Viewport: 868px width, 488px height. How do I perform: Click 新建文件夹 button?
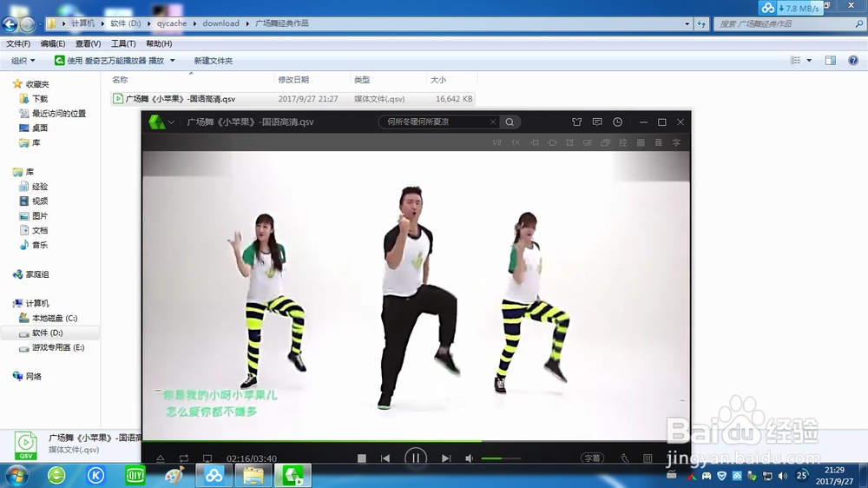click(x=214, y=61)
